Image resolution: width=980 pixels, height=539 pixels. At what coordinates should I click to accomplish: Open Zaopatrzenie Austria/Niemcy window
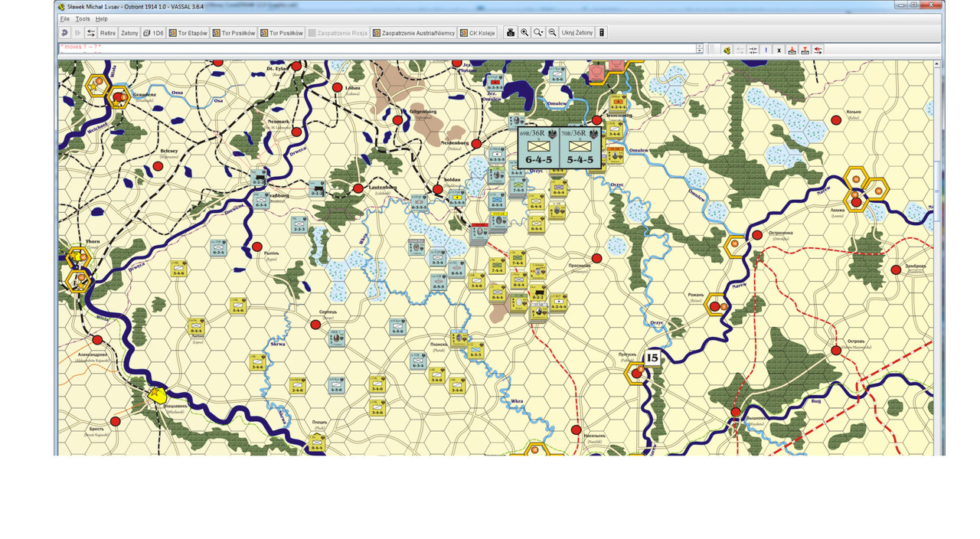(x=413, y=33)
